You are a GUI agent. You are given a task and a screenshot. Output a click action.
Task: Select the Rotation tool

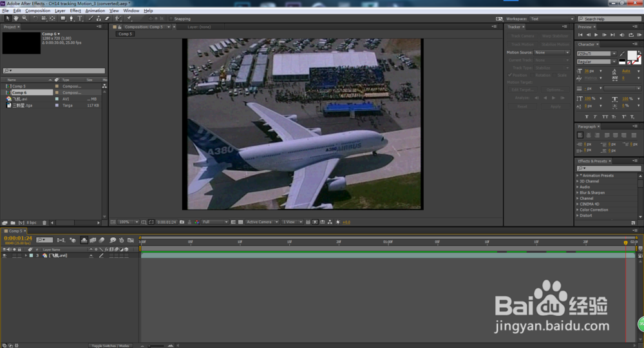point(35,19)
